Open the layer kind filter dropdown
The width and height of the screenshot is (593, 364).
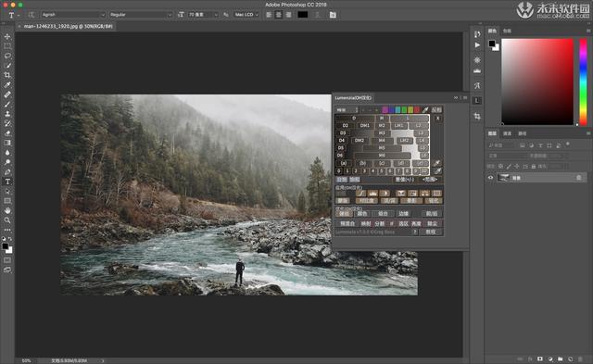(x=501, y=145)
